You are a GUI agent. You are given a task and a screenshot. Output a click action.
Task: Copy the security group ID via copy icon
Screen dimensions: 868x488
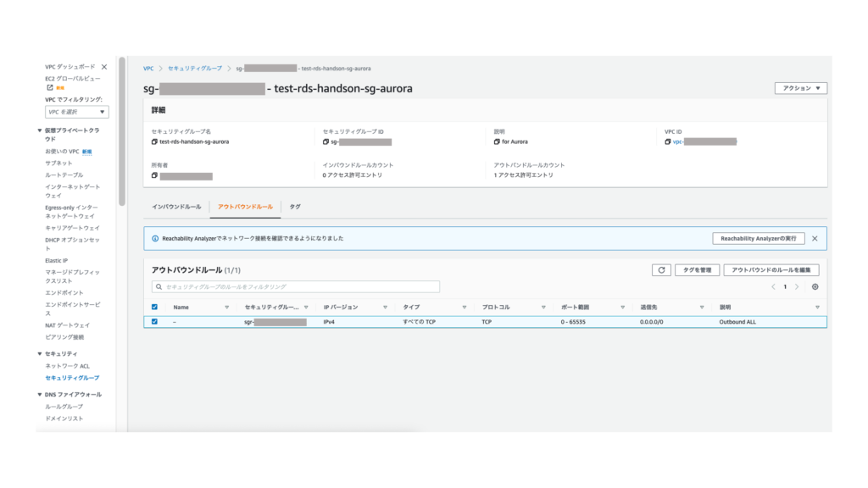[325, 142]
